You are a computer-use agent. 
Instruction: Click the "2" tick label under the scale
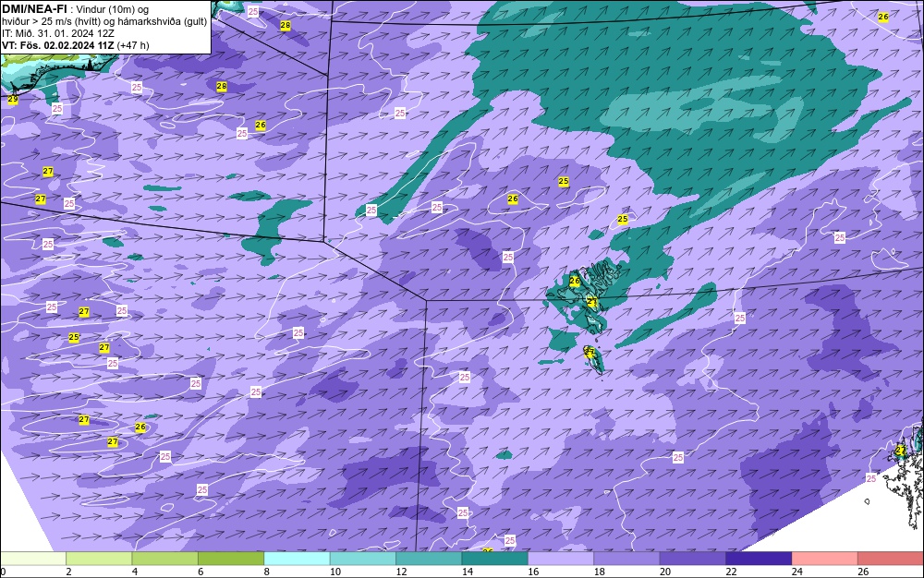69,572
